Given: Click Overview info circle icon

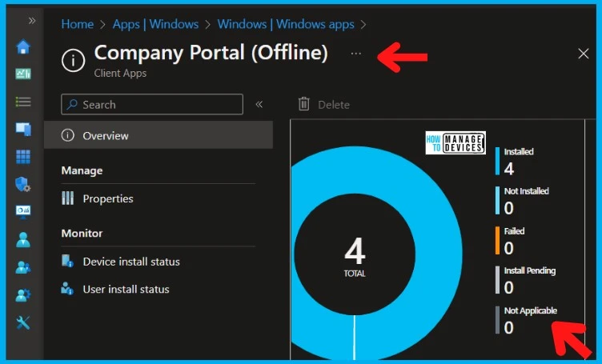Looking at the screenshot, I should [x=67, y=135].
